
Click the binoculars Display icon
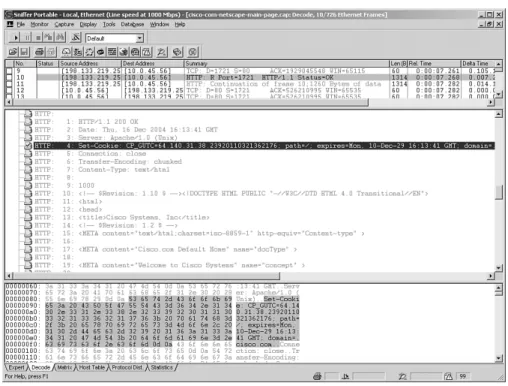60,38
